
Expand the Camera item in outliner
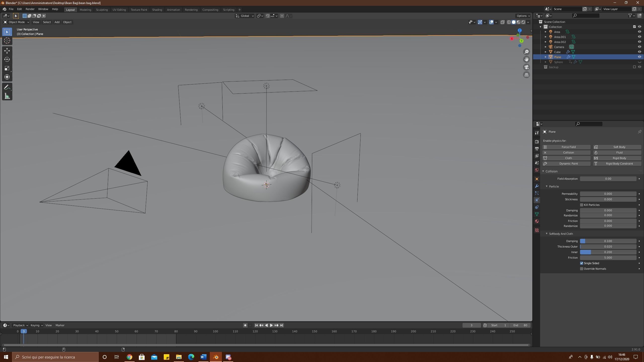click(546, 47)
